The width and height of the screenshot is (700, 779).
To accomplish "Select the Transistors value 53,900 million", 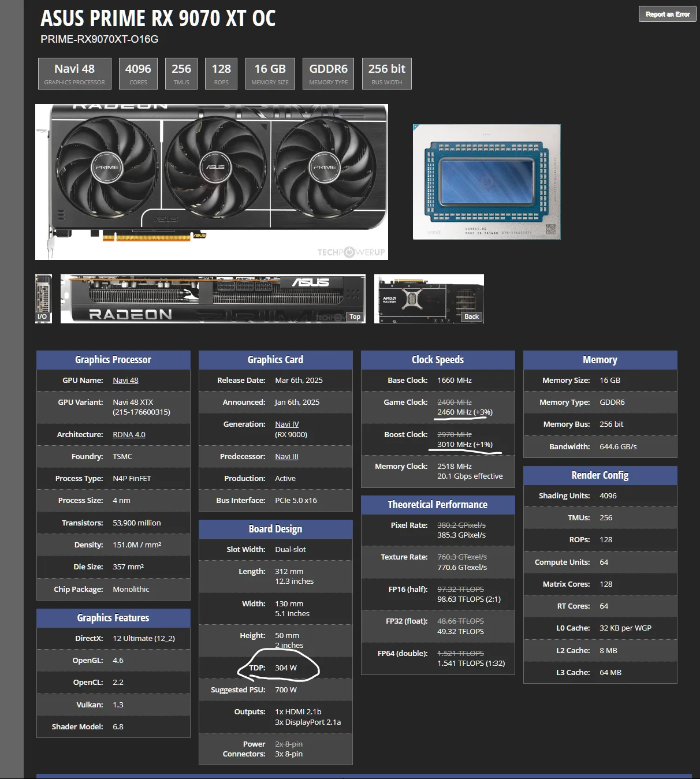I will (x=137, y=523).
